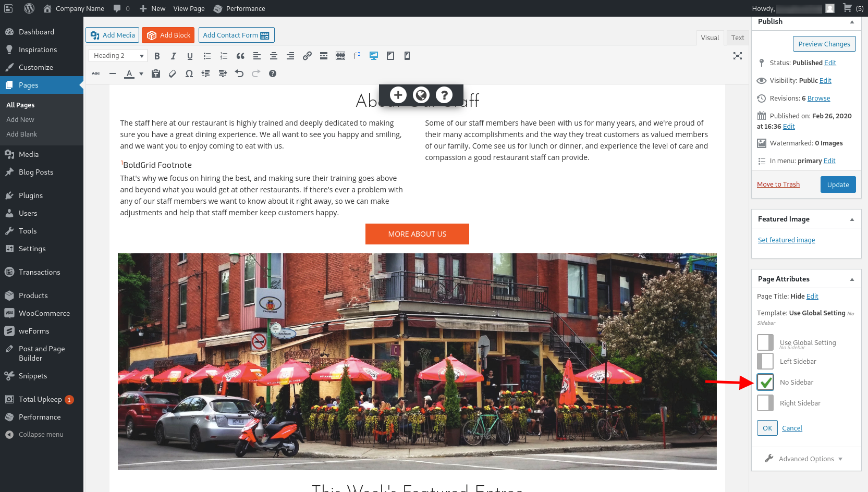Choose the Left Sidebar template
This screenshot has width=868, height=492.
(765, 361)
